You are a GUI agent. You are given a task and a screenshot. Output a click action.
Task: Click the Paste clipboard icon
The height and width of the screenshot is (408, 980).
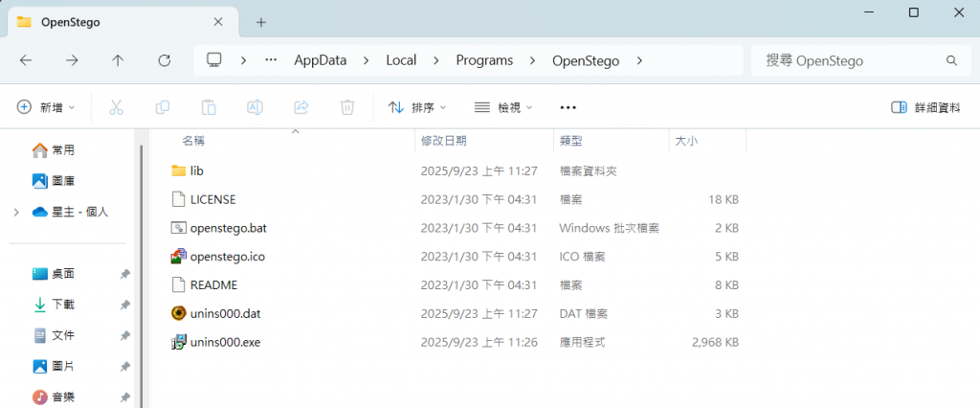coord(209,107)
